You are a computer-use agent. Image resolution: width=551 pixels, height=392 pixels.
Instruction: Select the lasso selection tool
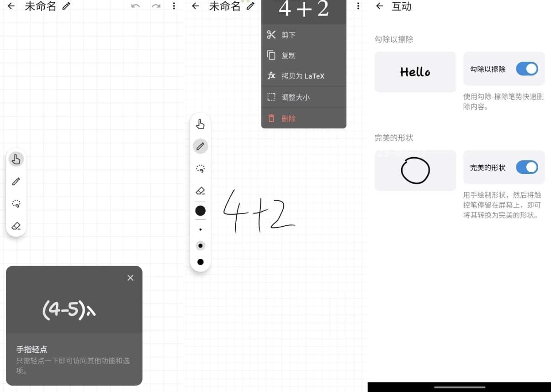pyautogui.click(x=16, y=204)
